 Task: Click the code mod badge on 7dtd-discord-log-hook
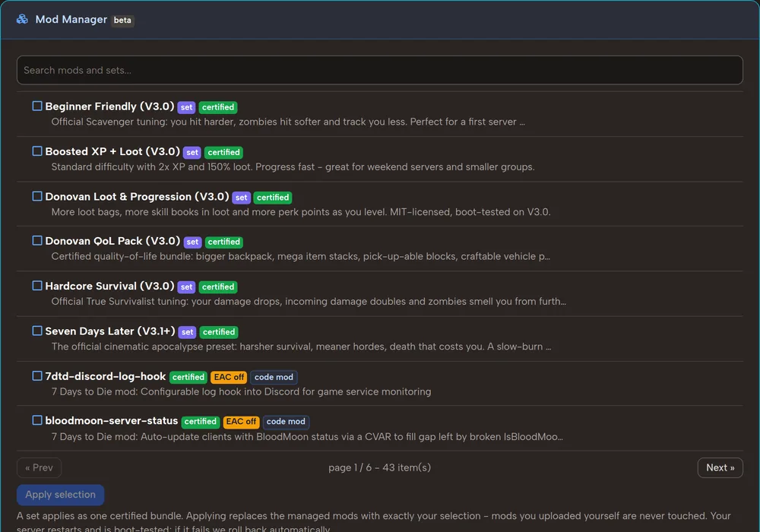coord(274,378)
